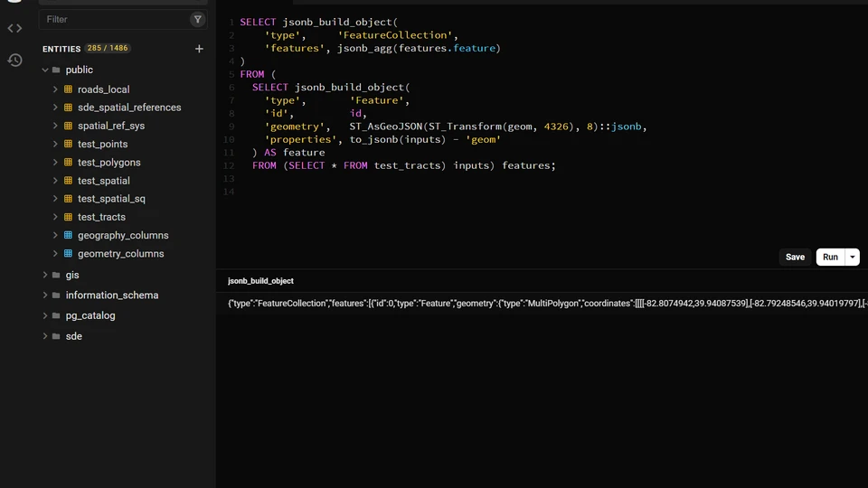Screen dimensions: 868x488
Task: Select the test_polygons table
Action: [x=109, y=162]
